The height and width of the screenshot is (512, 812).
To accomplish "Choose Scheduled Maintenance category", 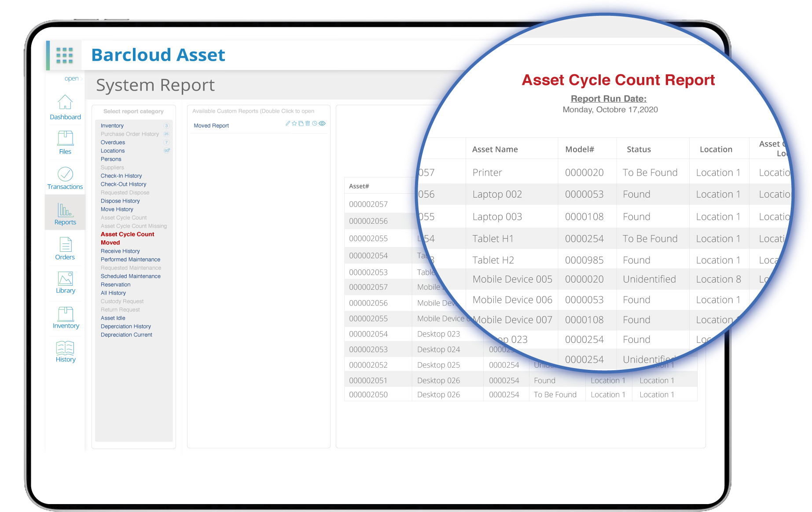I will pyautogui.click(x=131, y=276).
